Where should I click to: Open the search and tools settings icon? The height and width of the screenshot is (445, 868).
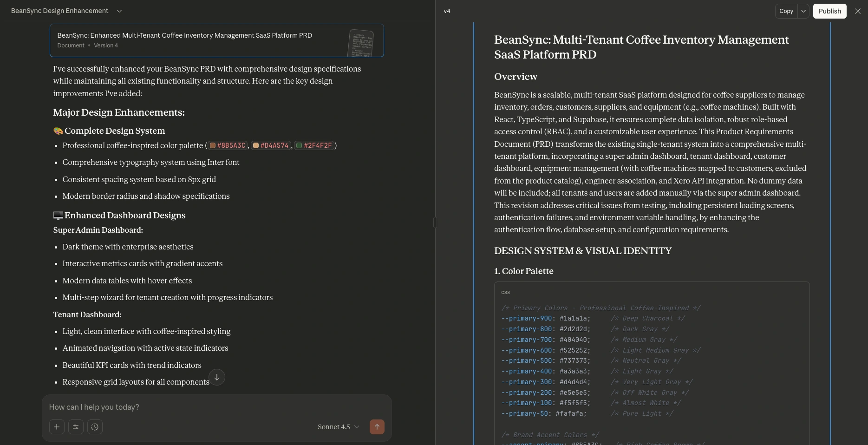click(76, 427)
